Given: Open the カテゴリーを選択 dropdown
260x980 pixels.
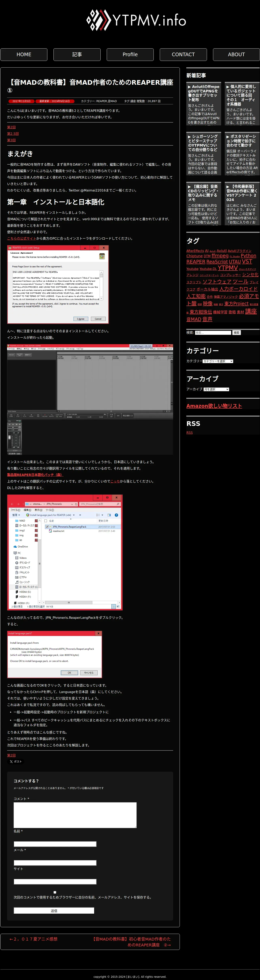Looking at the screenshot, I should click(x=218, y=361).
